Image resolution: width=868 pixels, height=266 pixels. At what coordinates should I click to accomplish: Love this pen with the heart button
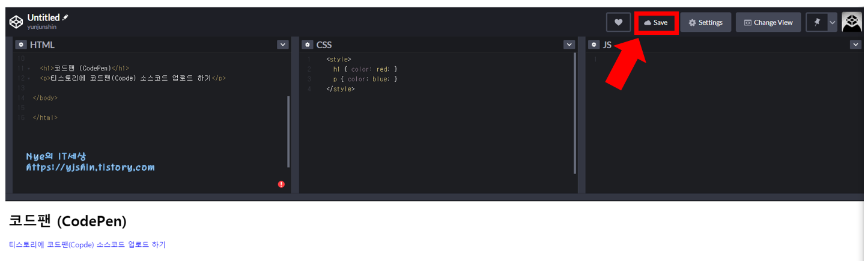618,22
